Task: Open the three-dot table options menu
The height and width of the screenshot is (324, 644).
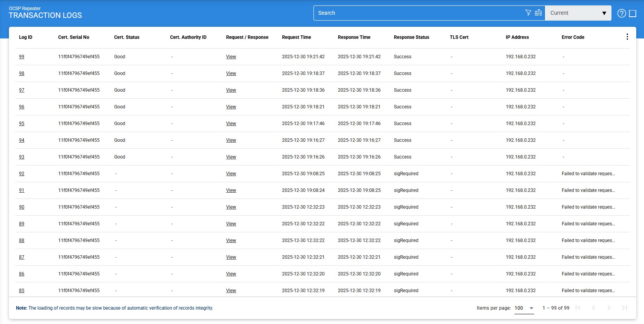Action: coord(627,37)
